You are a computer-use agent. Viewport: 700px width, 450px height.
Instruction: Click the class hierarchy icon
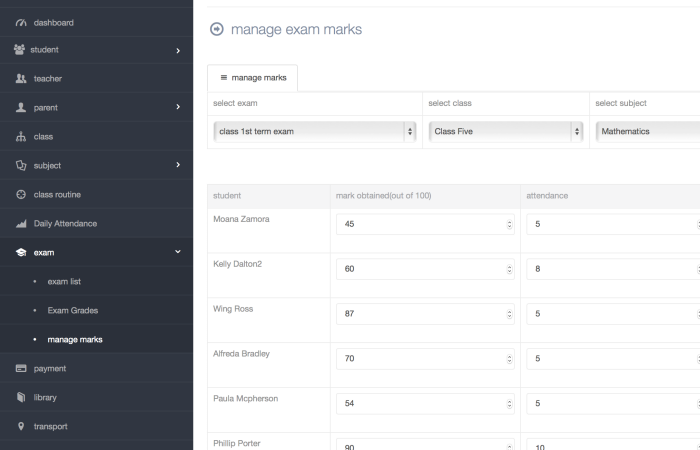(x=21, y=137)
